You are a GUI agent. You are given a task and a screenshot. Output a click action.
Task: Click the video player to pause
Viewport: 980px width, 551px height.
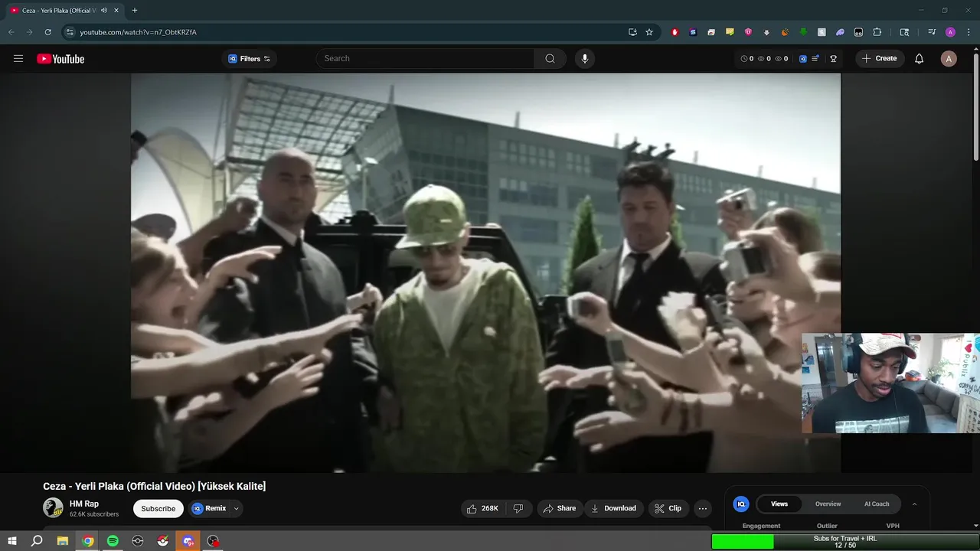(x=485, y=272)
